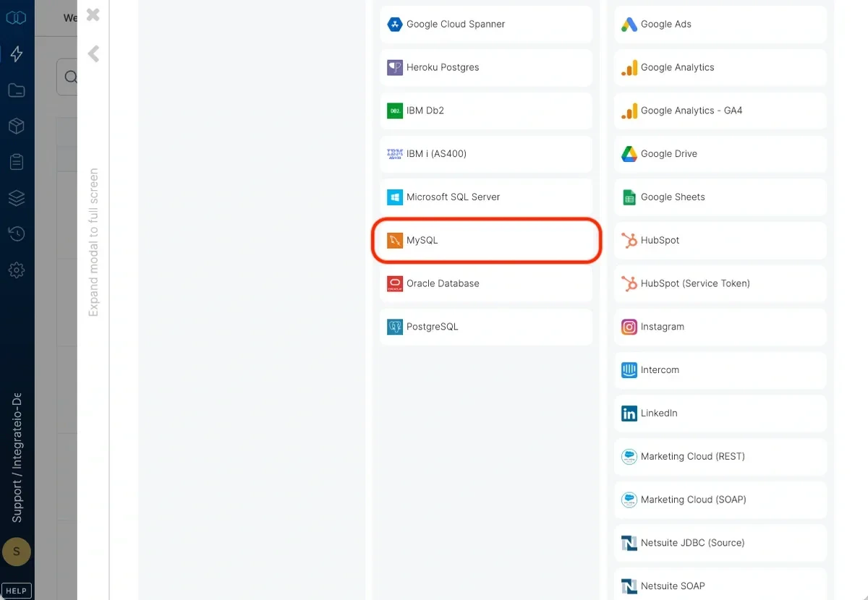Viewport: 868px width, 600px height.
Task: Select the layers stack sidebar icon
Action: [16, 197]
